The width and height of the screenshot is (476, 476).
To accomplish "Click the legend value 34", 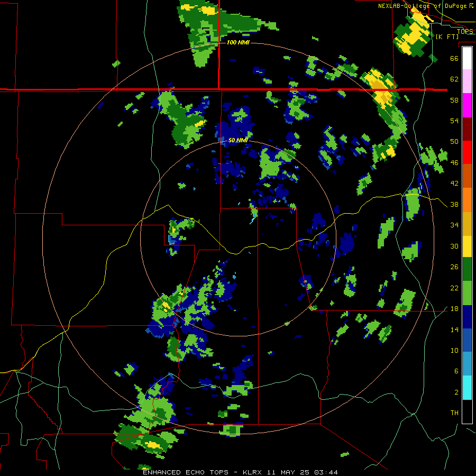I will [x=454, y=225].
